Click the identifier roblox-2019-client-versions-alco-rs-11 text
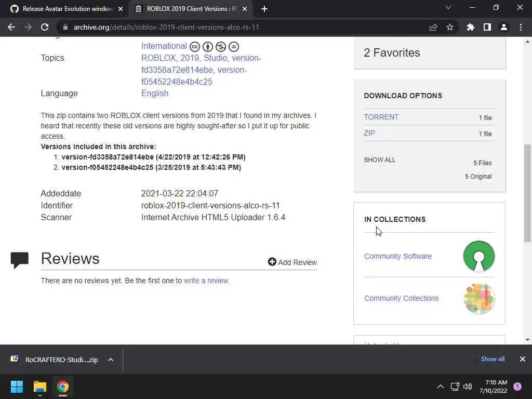The width and height of the screenshot is (532, 399). tap(210, 206)
